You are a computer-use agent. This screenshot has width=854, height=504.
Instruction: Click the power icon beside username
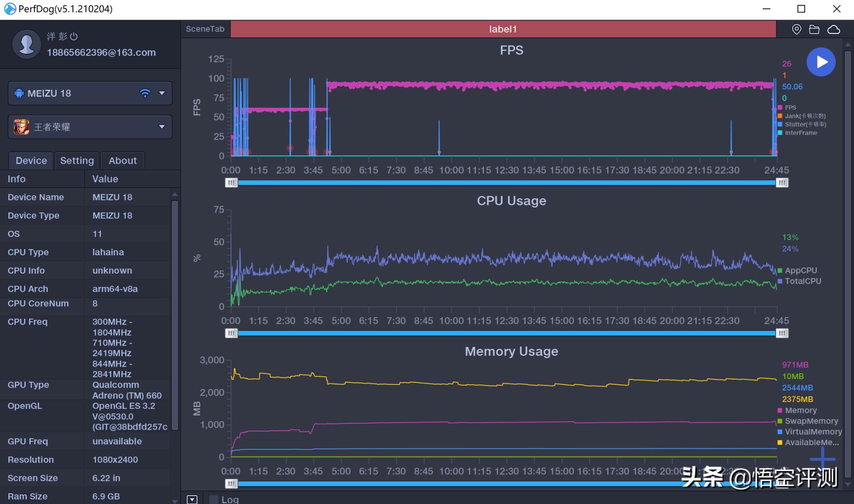point(74,36)
